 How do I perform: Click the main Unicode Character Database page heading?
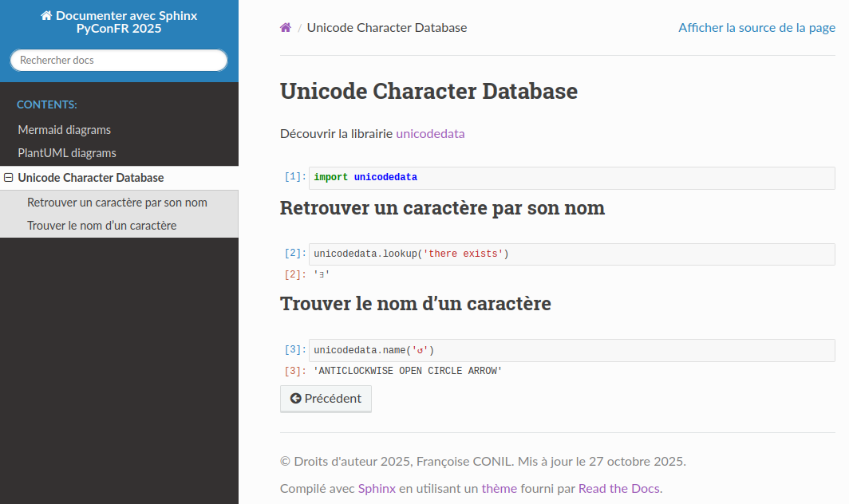tap(428, 91)
